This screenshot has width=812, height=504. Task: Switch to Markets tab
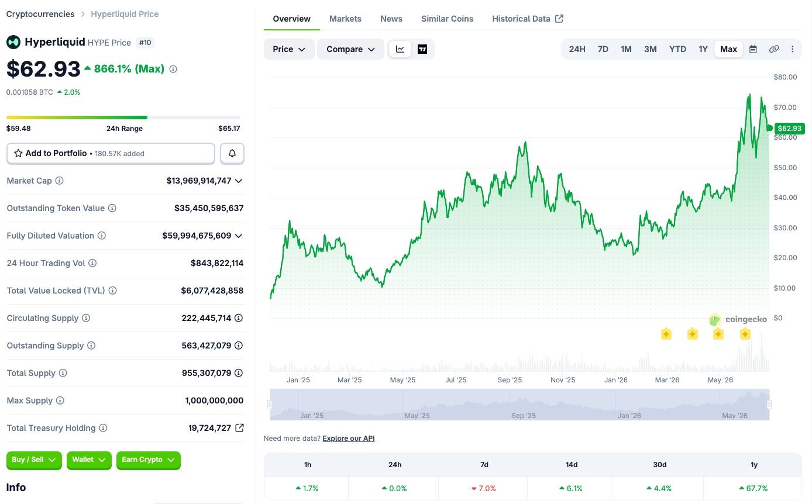[345, 19]
